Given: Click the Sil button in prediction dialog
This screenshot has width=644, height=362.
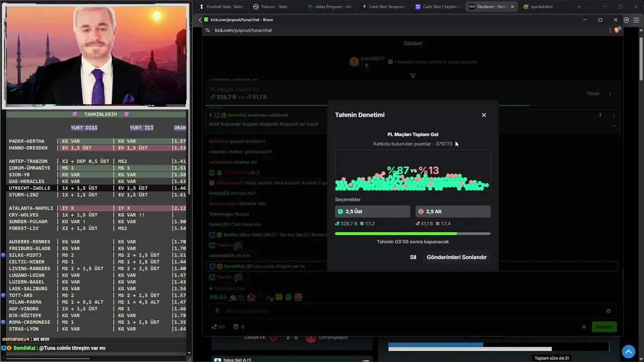Looking at the screenshot, I should pos(413,257).
